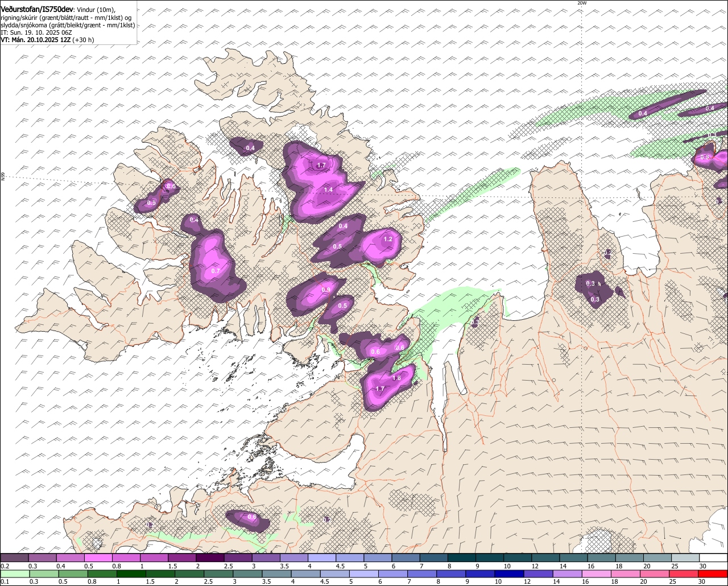This screenshot has width=728, height=586.
Task: Click the bright pink 0.5 swatch on snow scale
Action: (98, 558)
